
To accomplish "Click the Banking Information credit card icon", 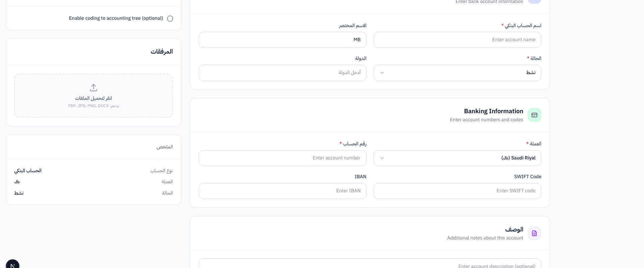I will pos(534,115).
